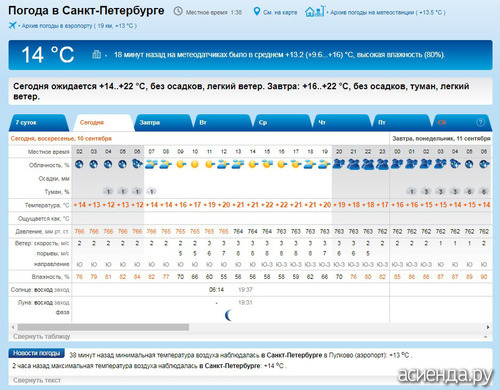This screenshot has width=500, height=390.
Task: Click the cloudiness icon for hour 15 today
Action: [x=267, y=164]
